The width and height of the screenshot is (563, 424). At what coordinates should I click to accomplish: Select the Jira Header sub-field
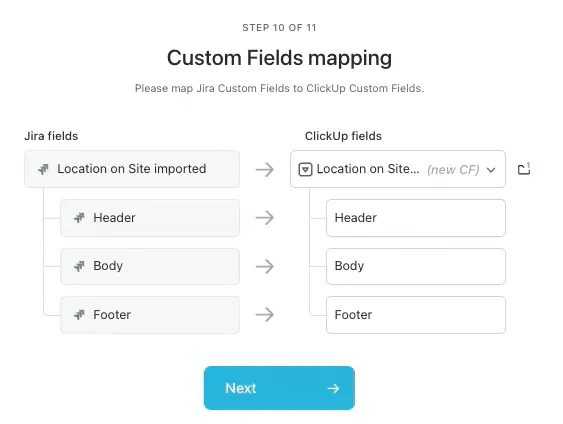click(150, 218)
